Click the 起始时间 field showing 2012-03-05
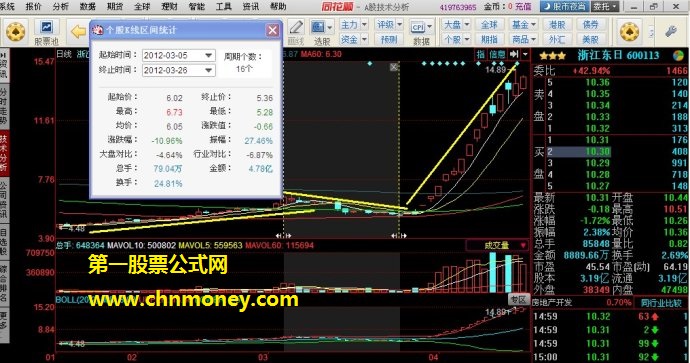Image resolution: width=690 pixels, height=363 pixels. pos(179,55)
